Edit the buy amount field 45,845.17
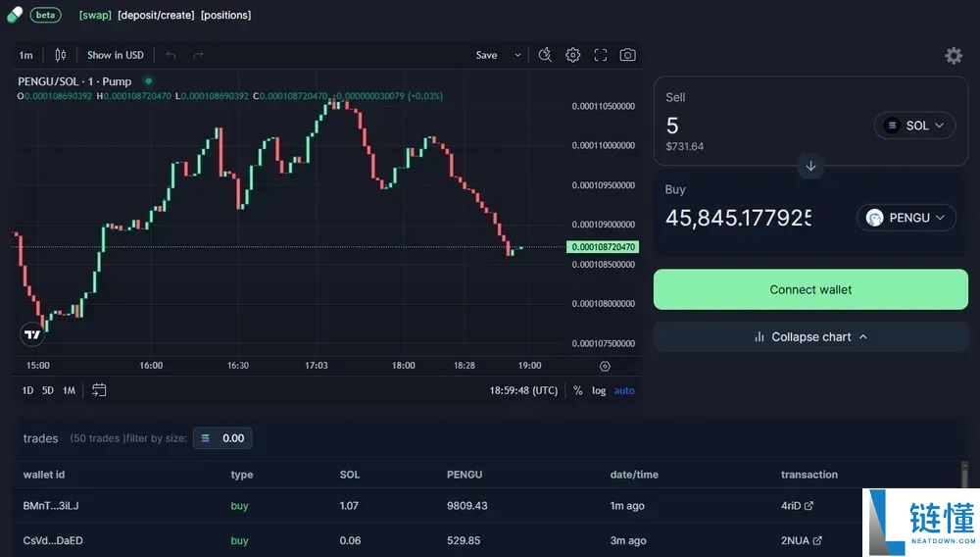The width and height of the screenshot is (980, 557). coord(738,218)
